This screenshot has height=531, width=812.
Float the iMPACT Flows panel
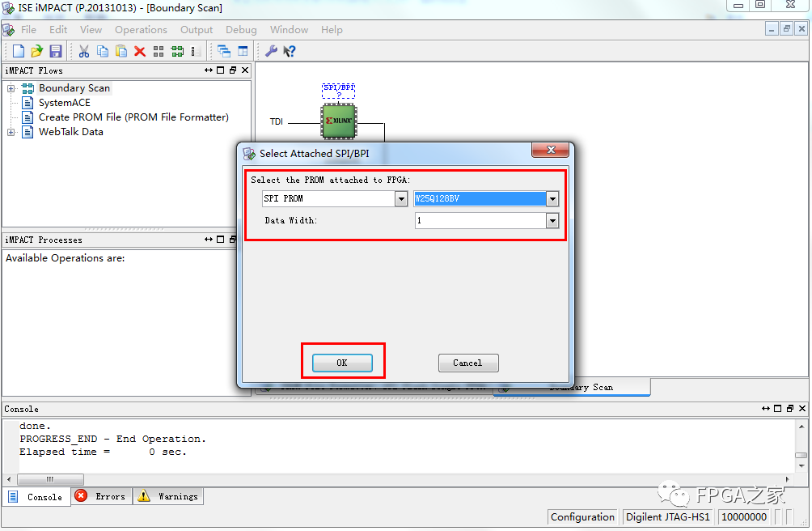click(x=233, y=70)
